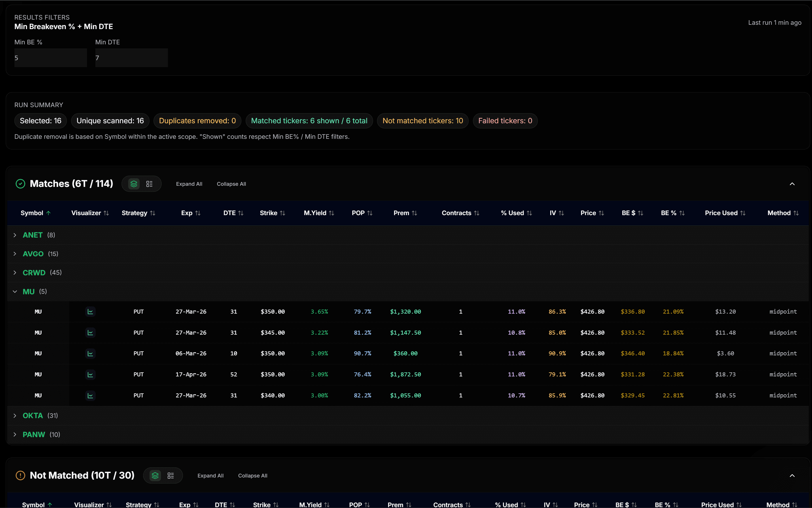Sort Not Matched table by Strike

[266, 505]
